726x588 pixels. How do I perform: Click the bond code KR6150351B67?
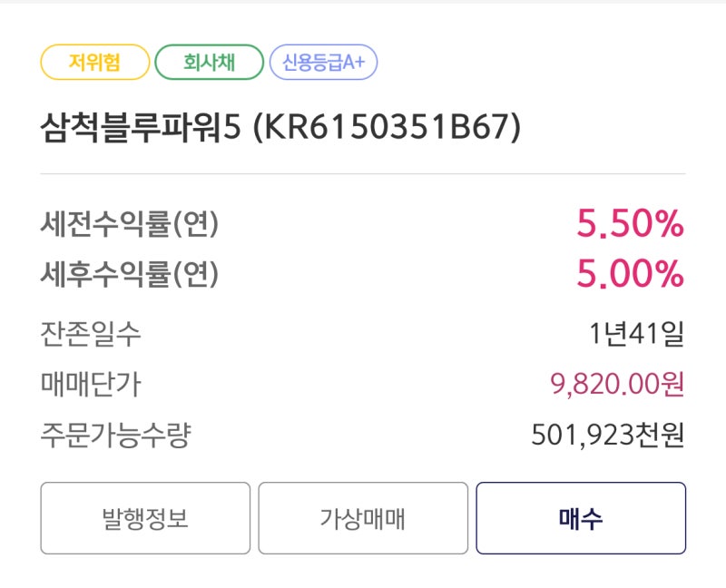point(388,127)
